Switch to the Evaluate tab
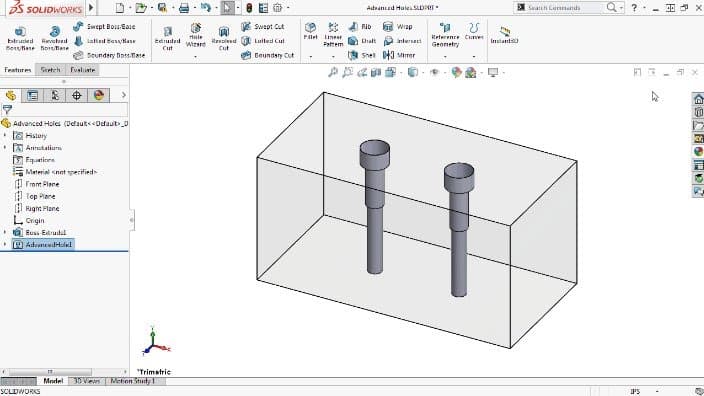The width and height of the screenshot is (704, 396). pos(83,70)
